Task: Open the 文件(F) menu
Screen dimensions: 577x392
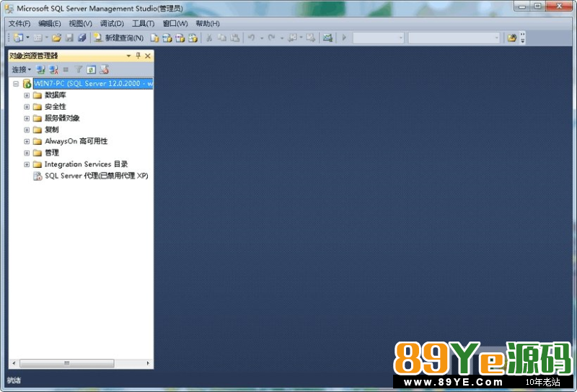Action: tap(19, 24)
